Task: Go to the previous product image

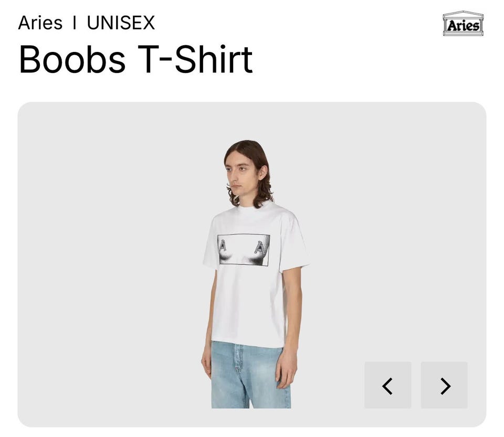Action: (387, 385)
